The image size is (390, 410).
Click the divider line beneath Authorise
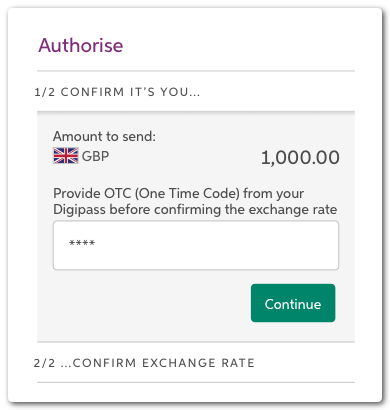(x=196, y=71)
